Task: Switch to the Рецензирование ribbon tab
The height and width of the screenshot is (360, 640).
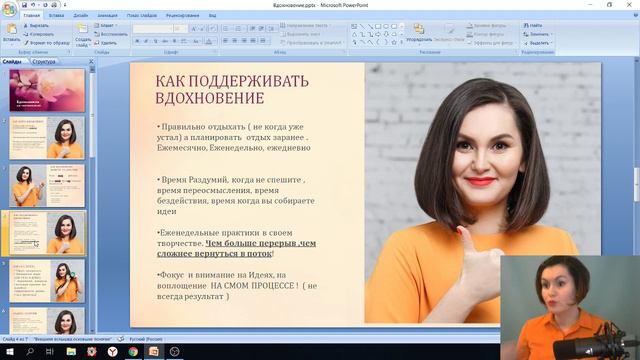Action: pyautogui.click(x=182, y=16)
